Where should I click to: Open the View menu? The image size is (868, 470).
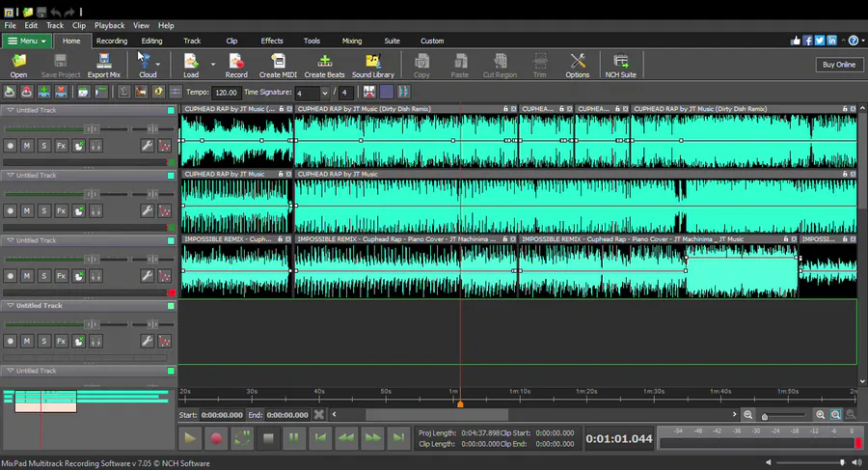point(141,25)
